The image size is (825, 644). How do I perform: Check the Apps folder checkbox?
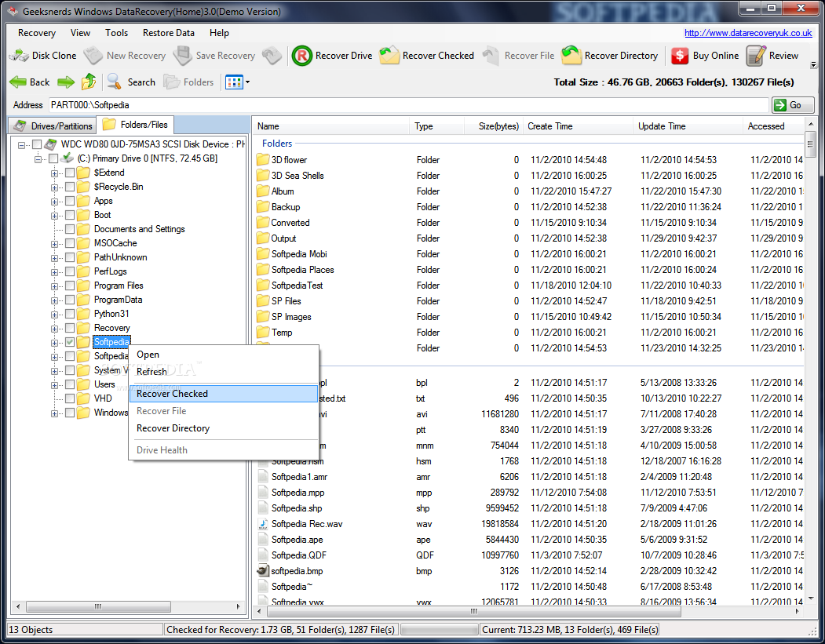tap(69, 201)
